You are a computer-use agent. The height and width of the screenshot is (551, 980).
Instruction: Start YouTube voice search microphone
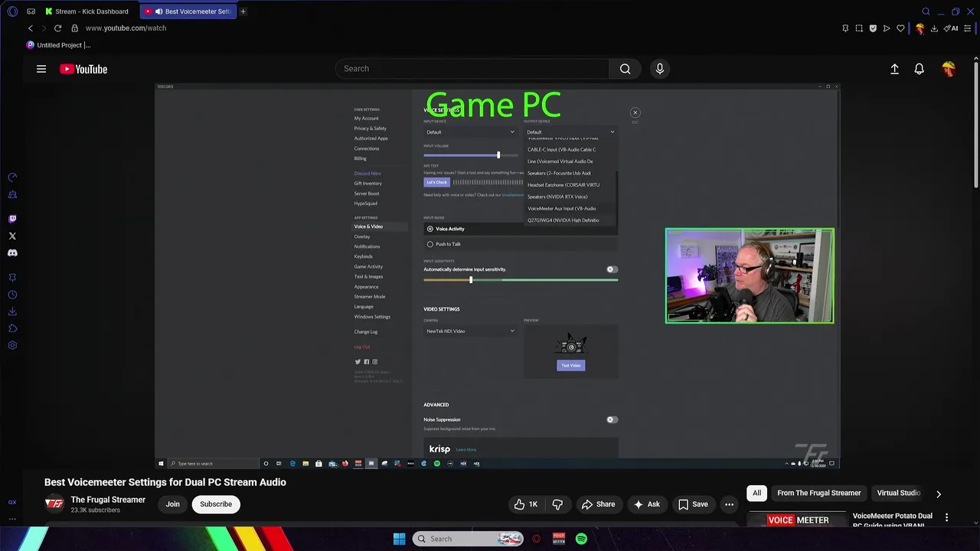click(660, 69)
